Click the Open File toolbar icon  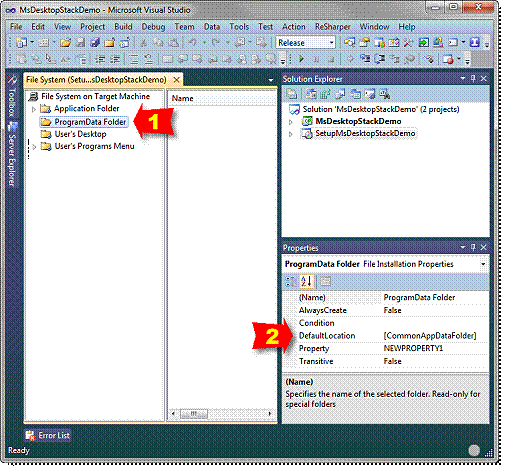(66, 43)
